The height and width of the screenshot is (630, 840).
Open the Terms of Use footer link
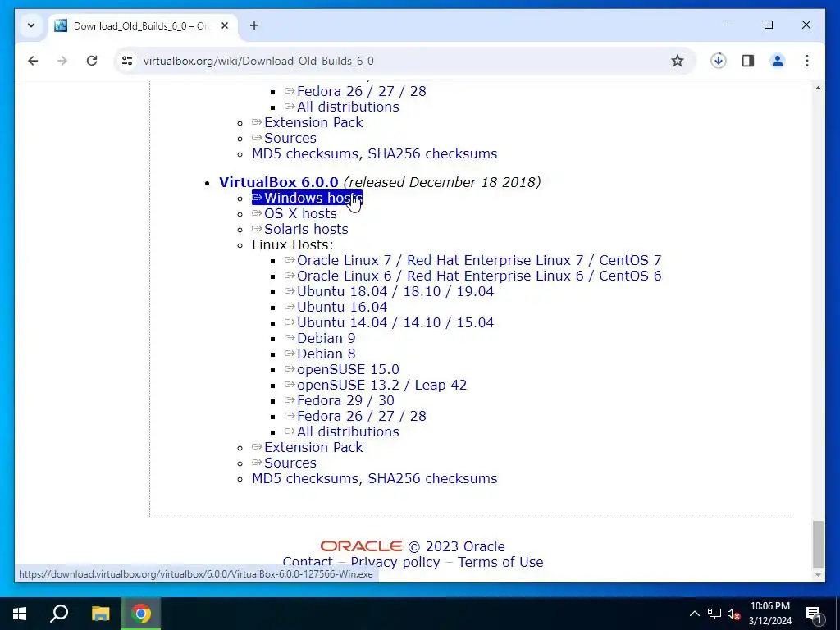500,562
